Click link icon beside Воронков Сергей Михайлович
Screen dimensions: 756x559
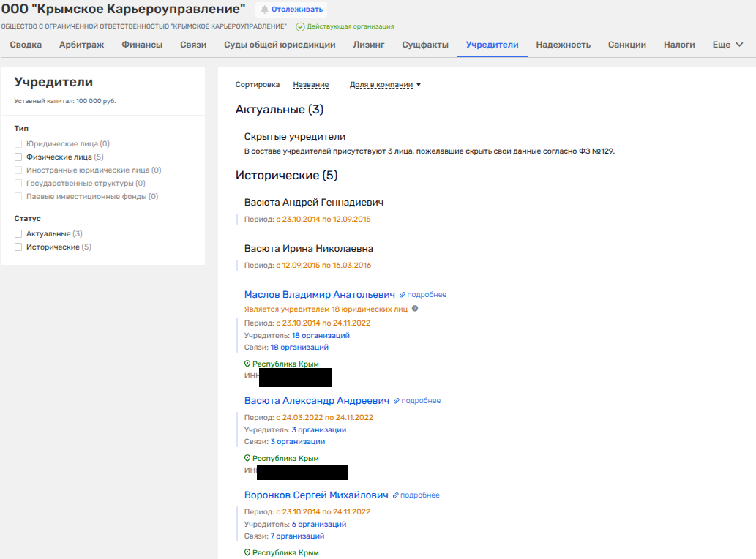(x=396, y=495)
